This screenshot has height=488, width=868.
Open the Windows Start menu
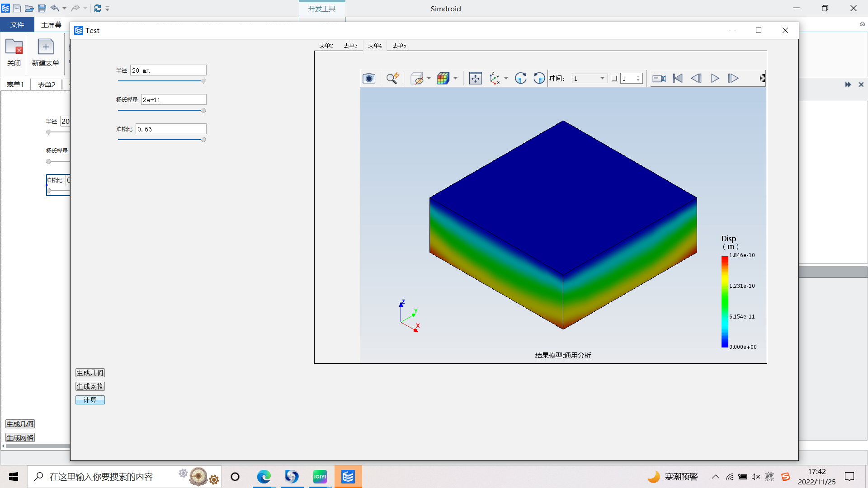click(14, 477)
